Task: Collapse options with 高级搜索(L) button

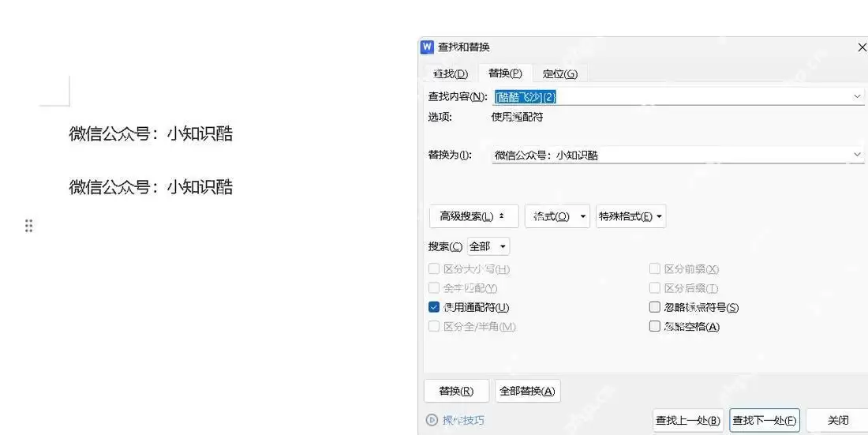Action: pyautogui.click(x=474, y=216)
